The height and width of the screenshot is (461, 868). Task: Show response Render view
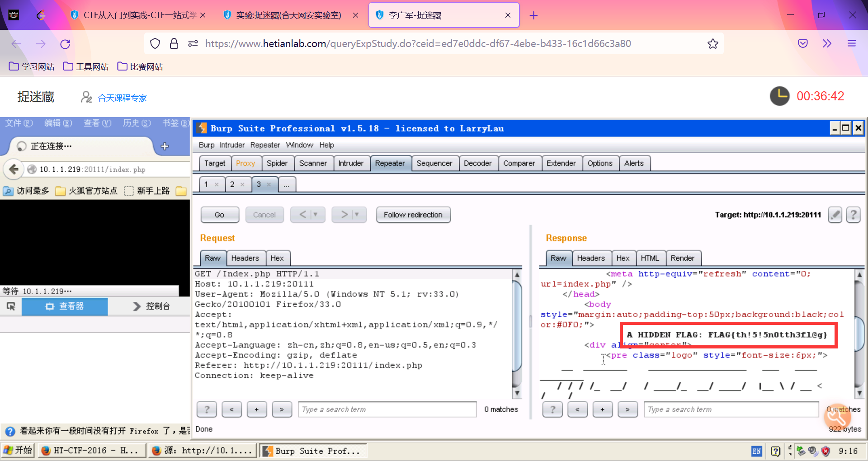[x=682, y=258]
